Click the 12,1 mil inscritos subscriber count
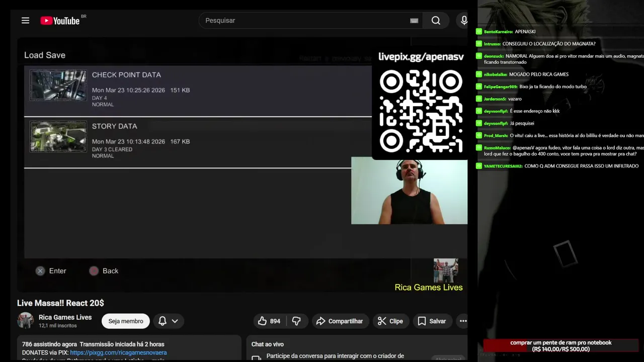This screenshot has height=362, width=644. 58,326
